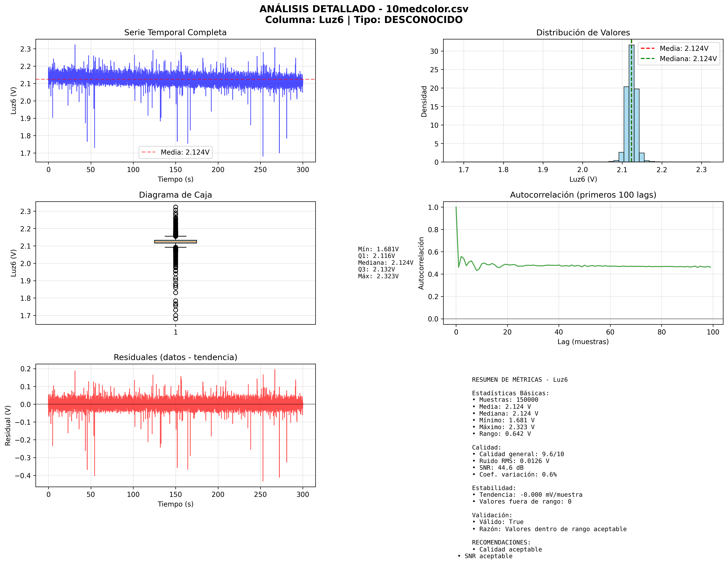The width and height of the screenshot is (728, 571).
Task: Click the 'Serie Temporal Completa' plot title
Action: [x=175, y=32]
